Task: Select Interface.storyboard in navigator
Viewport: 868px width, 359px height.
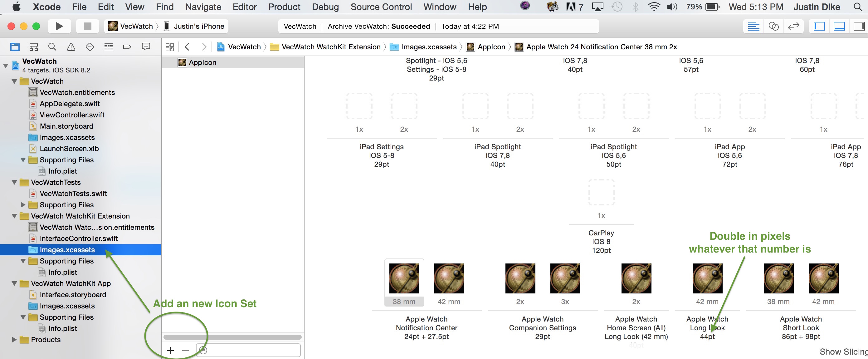Action: (x=73, y=295)
